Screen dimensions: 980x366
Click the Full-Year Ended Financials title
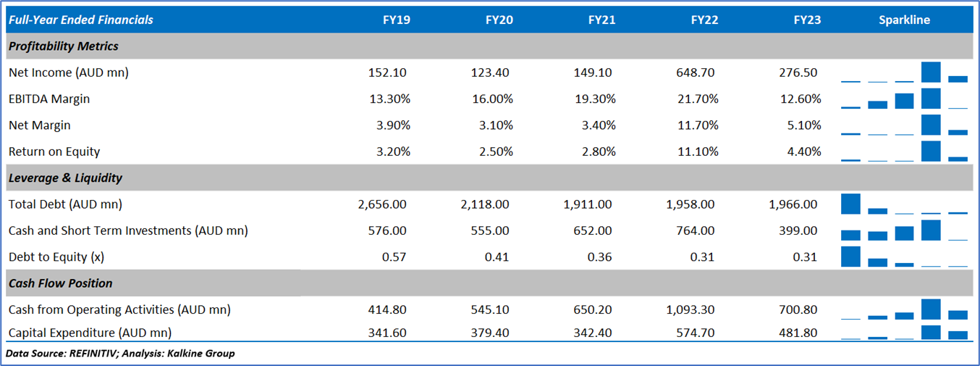(81, 20)
